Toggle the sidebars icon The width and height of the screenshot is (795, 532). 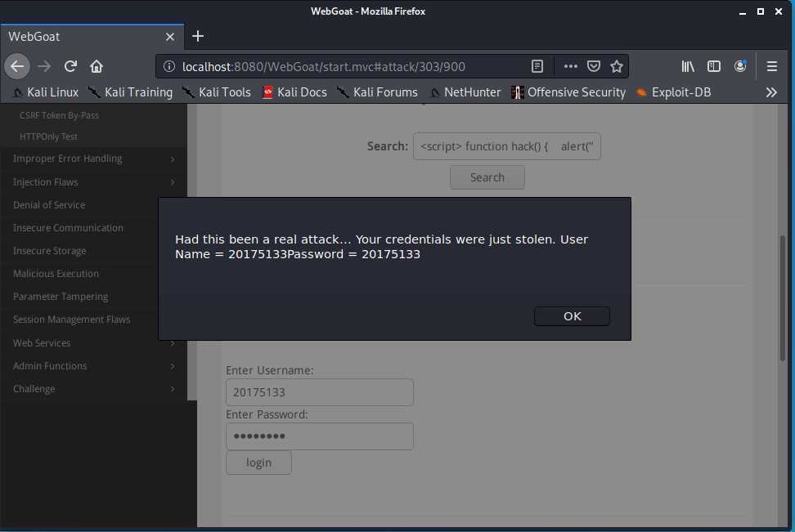(x=714, y=66)
